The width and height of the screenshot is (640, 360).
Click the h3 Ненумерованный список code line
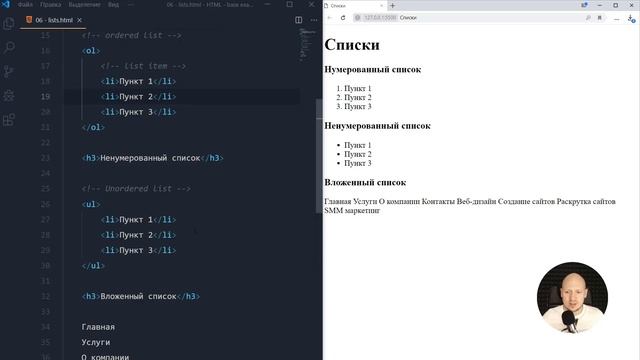click(x=153, y=158)
